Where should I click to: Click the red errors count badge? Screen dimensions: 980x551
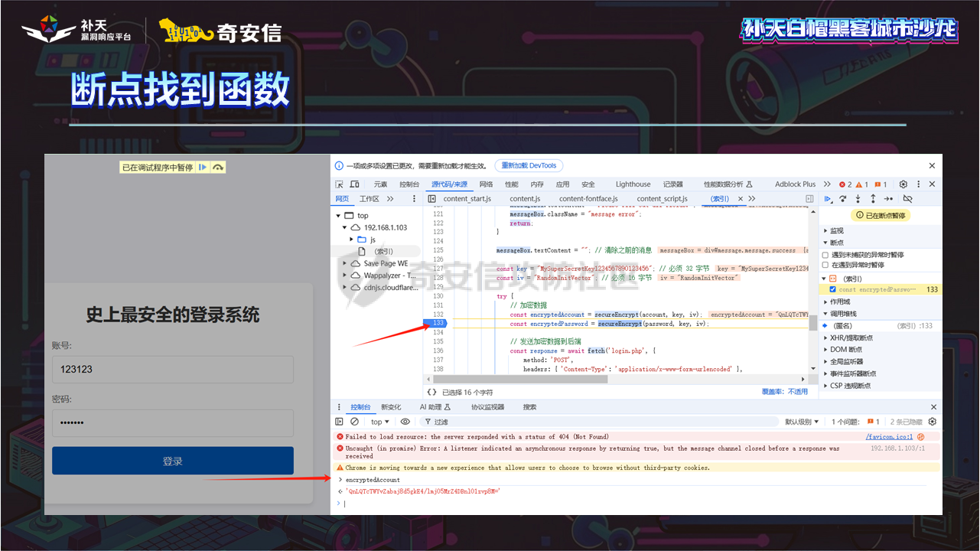point(845,184)
